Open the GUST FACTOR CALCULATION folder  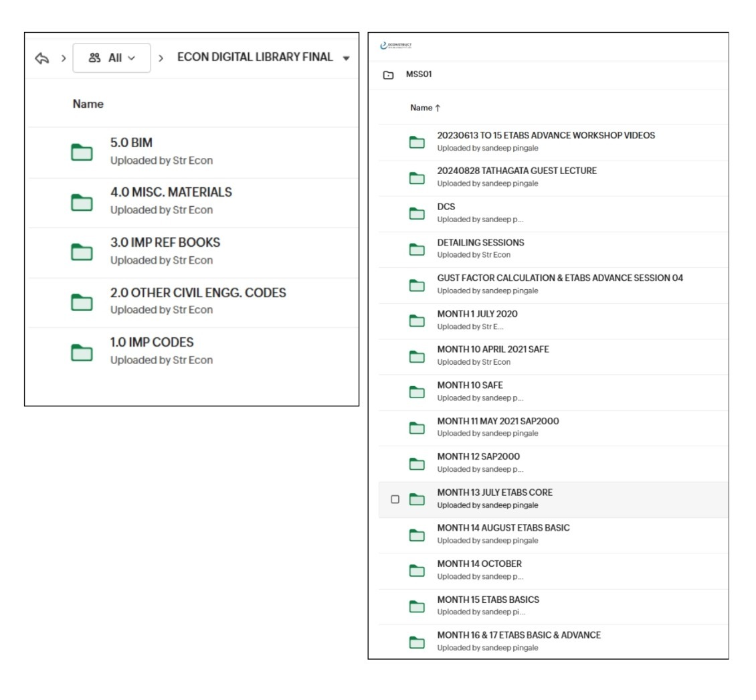click(559, 278)
